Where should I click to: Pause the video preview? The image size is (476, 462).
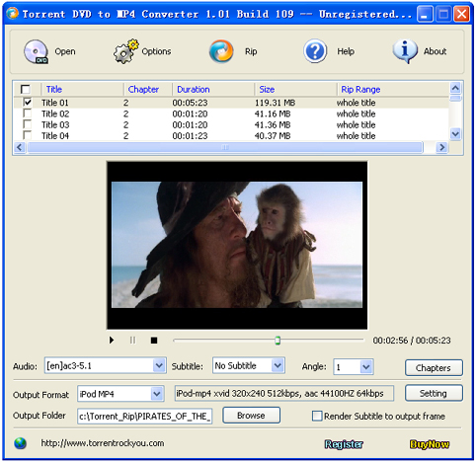132,340
